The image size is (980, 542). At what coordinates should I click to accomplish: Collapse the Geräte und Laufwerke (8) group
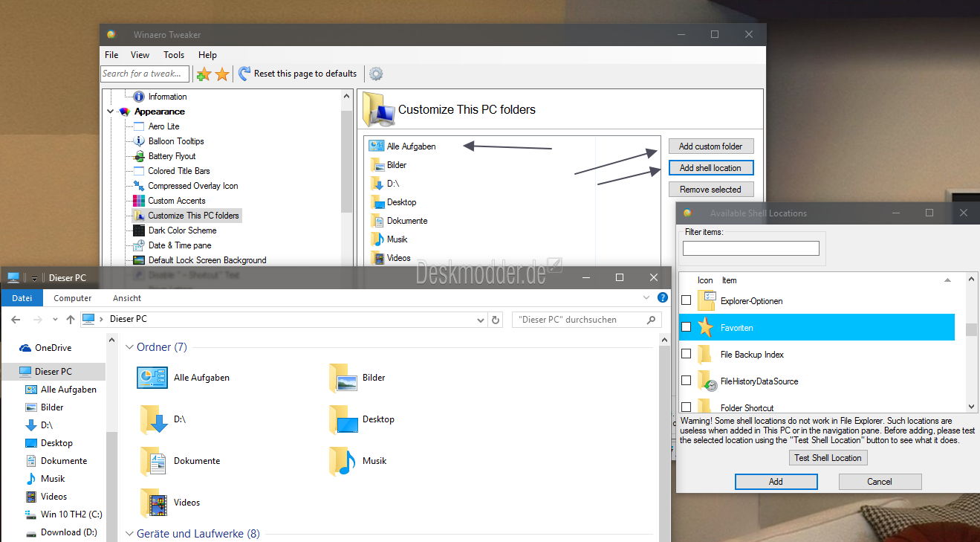129,534
